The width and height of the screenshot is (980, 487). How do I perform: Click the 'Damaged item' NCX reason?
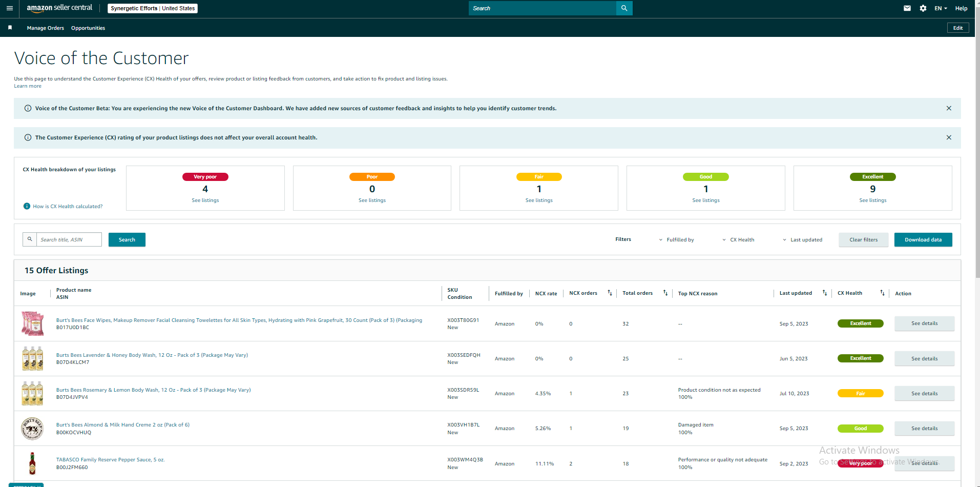pos(696,424)
